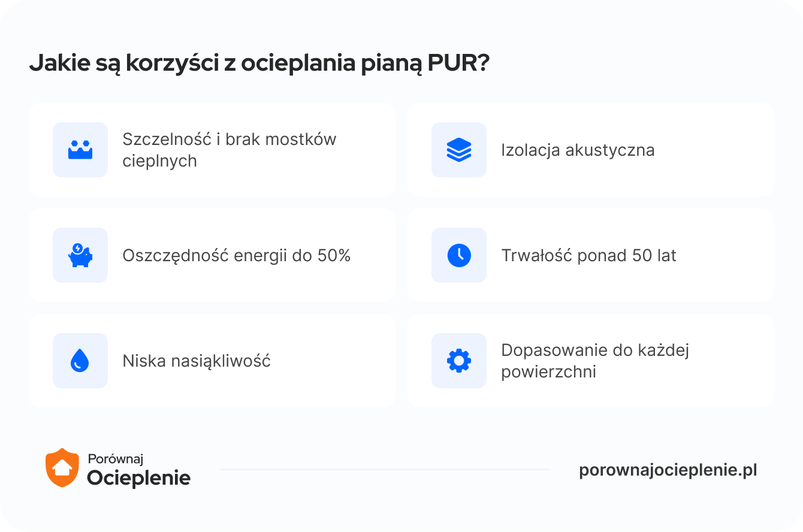
Task: Click 'Dopasowanie do każdej powierzchni' text
Action: (594, 361)
